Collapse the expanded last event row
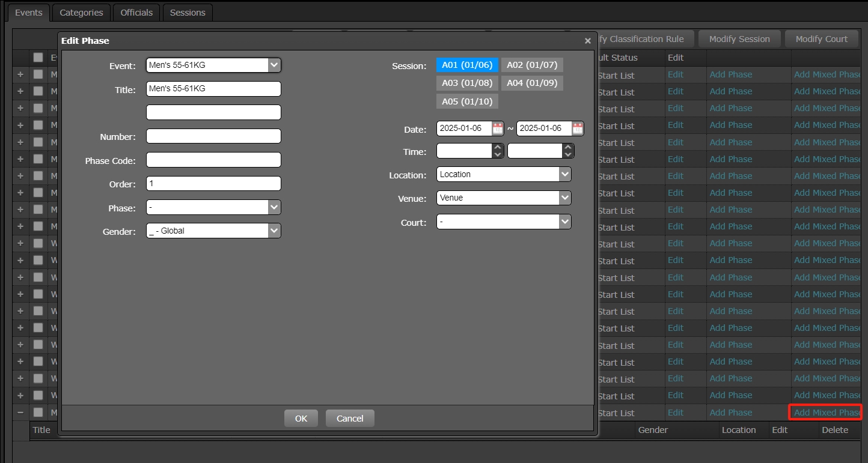Viewport: 868px width, 463px height. (x=20, y=413)
